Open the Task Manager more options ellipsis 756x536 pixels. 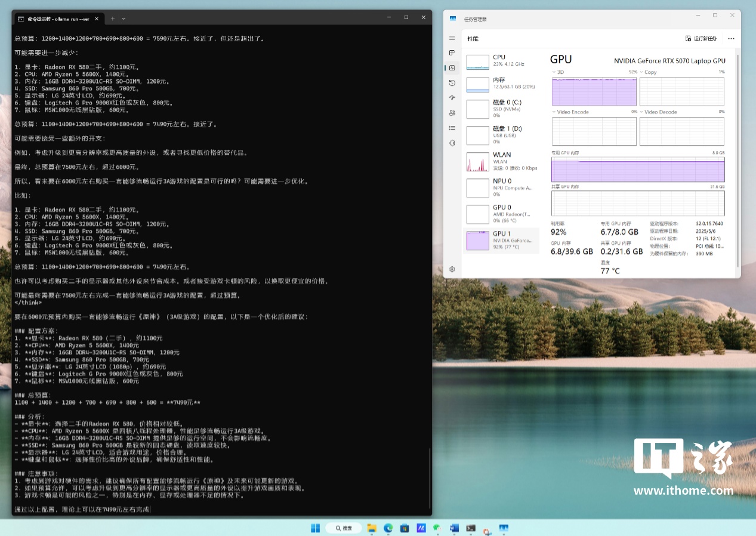731,39
